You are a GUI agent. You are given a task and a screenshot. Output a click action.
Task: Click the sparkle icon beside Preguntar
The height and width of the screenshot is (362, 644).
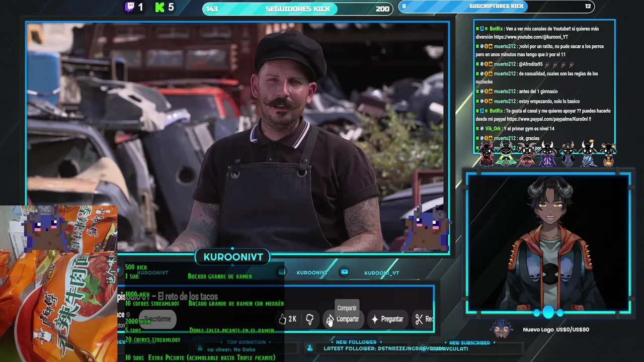(374, 319)
